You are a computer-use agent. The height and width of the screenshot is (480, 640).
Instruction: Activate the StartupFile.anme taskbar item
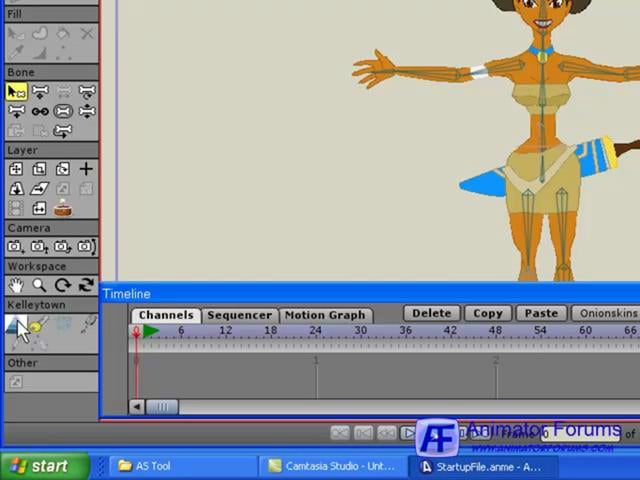(482, 466)
